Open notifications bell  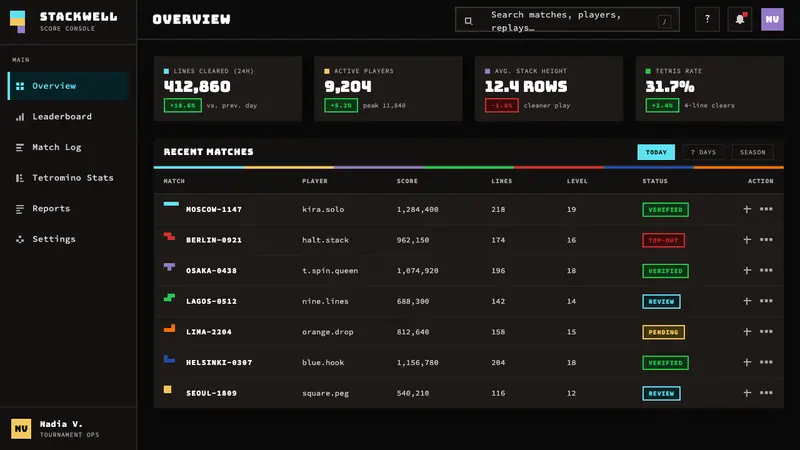click(740, 19)
